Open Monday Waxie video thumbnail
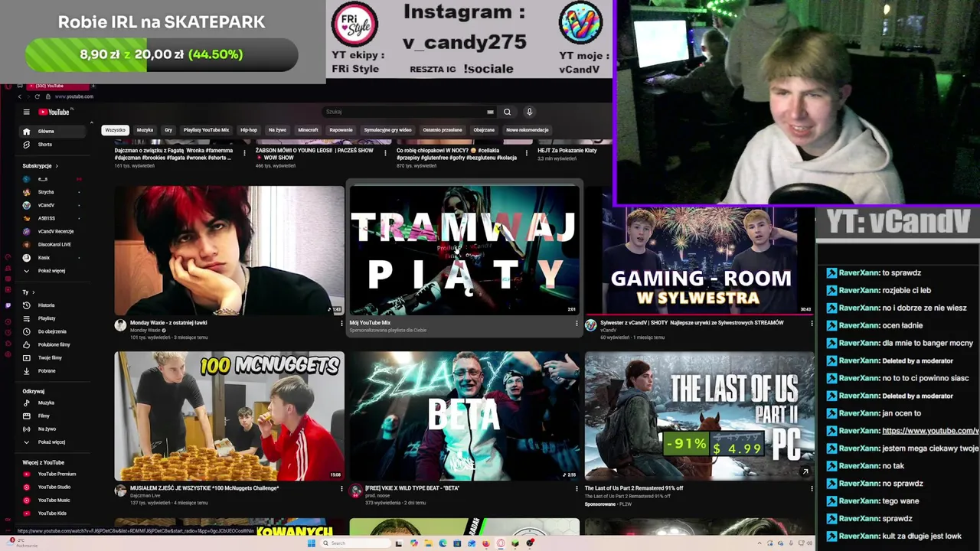This screenshot has width=980, height=551. click(229, 250)
